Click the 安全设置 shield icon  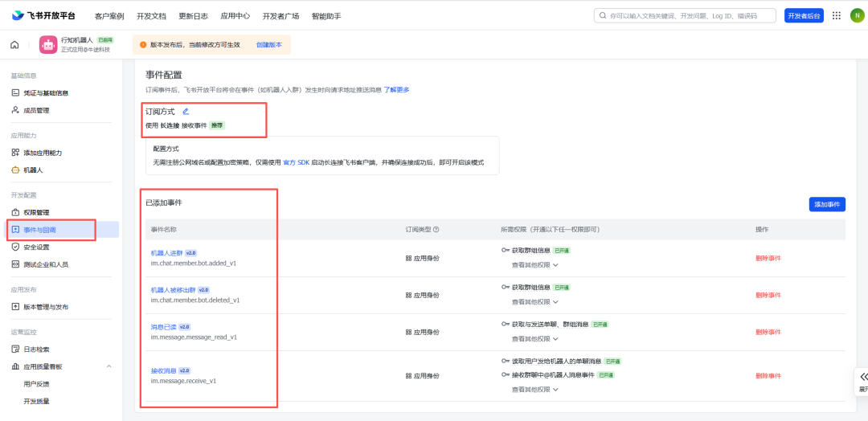coord(15,247)
